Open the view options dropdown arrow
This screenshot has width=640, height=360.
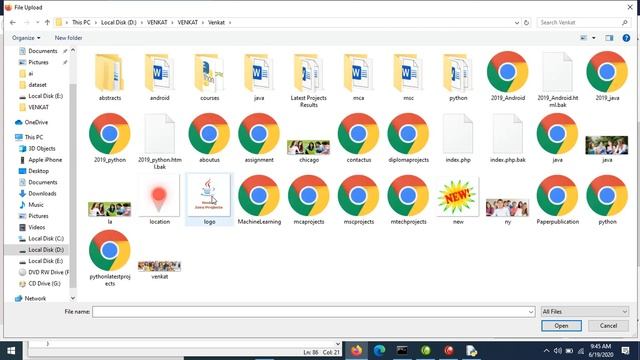pos(593,38)
